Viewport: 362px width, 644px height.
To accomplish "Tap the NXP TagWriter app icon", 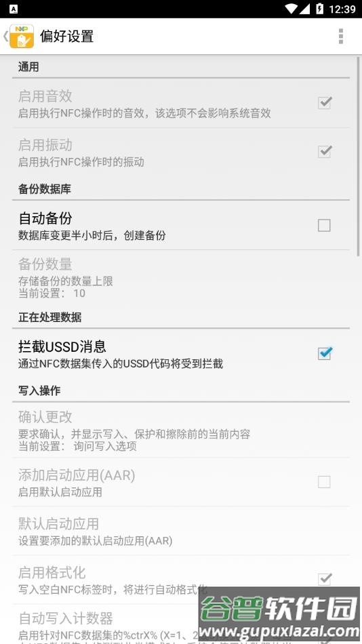I will click(x=22, y=36).
